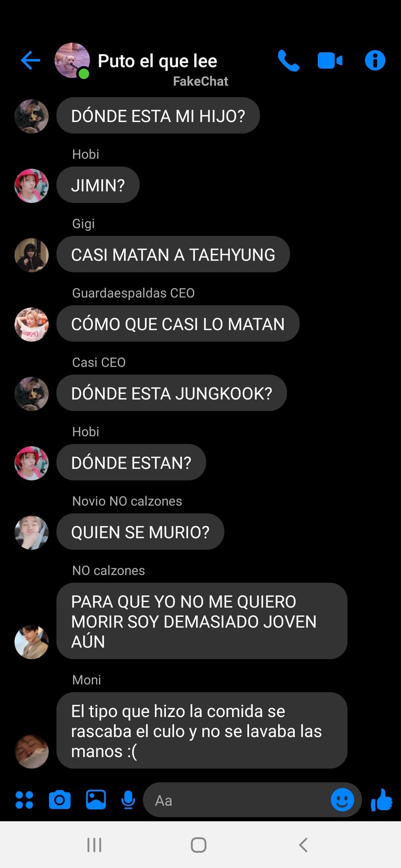Tap the Guardaespaldas CEO avatar

tap(32, 325)
